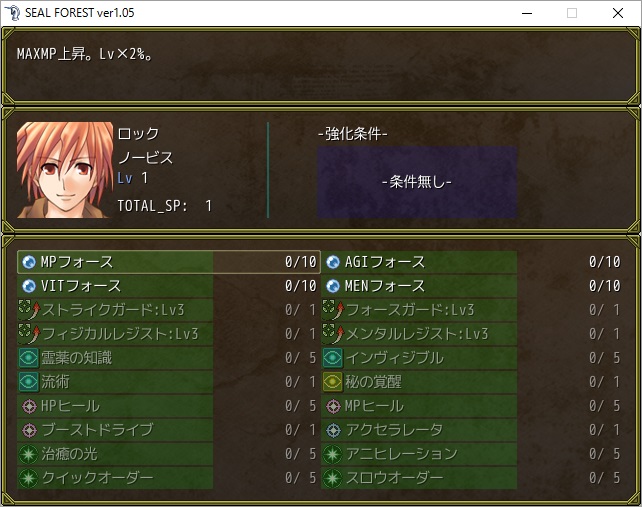Click the アクセラレータ blue target icon

[x=333, y=430]
